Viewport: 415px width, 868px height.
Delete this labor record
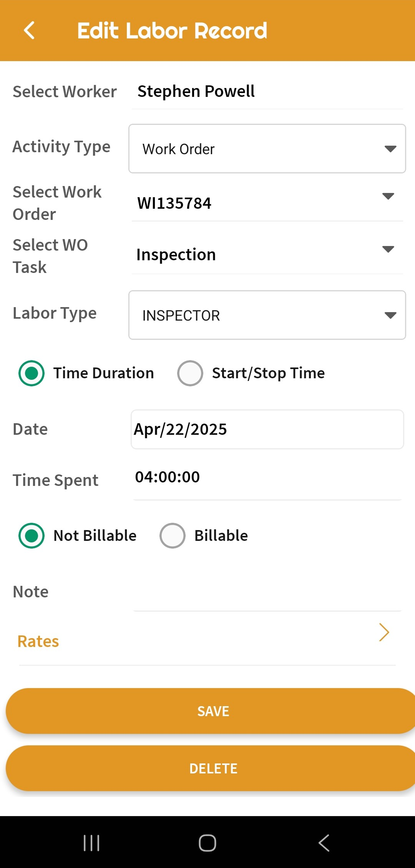[x=213, y=768]
